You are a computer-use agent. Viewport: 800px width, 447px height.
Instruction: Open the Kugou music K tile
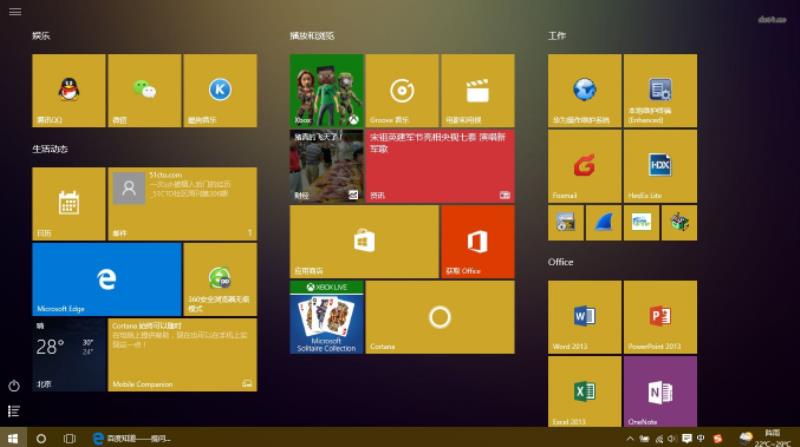pyautogui.click(x=220, y=91)
